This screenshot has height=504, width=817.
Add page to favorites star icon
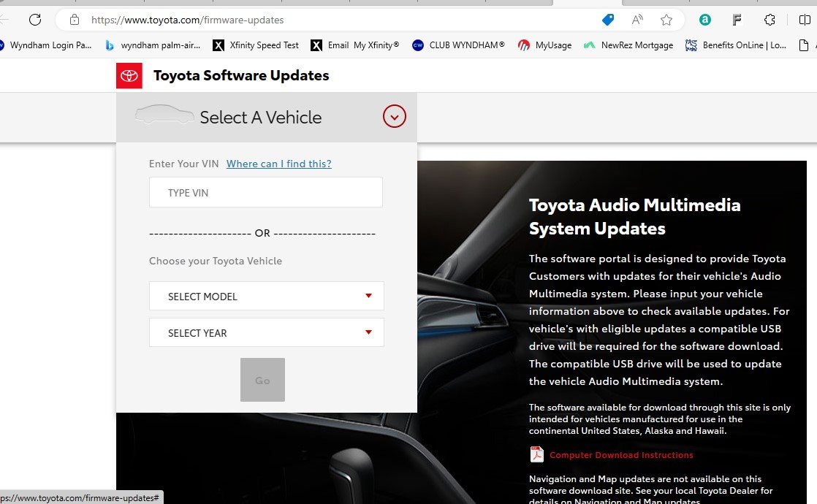coord(666,20)
